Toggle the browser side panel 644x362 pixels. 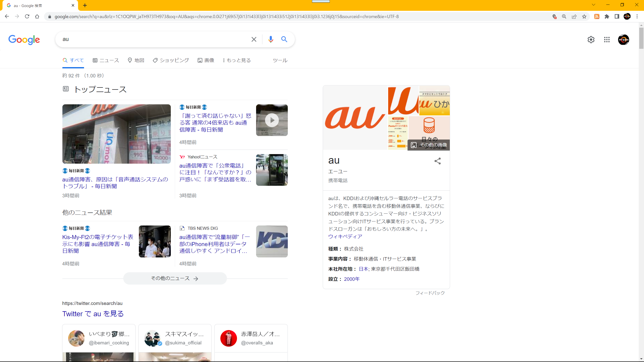(617, 17)
